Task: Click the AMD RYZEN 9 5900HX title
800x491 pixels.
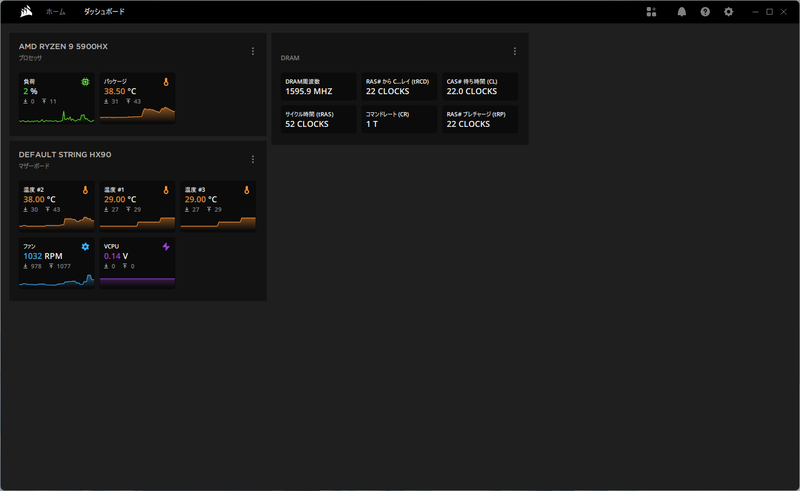Action: click(63, 46)
